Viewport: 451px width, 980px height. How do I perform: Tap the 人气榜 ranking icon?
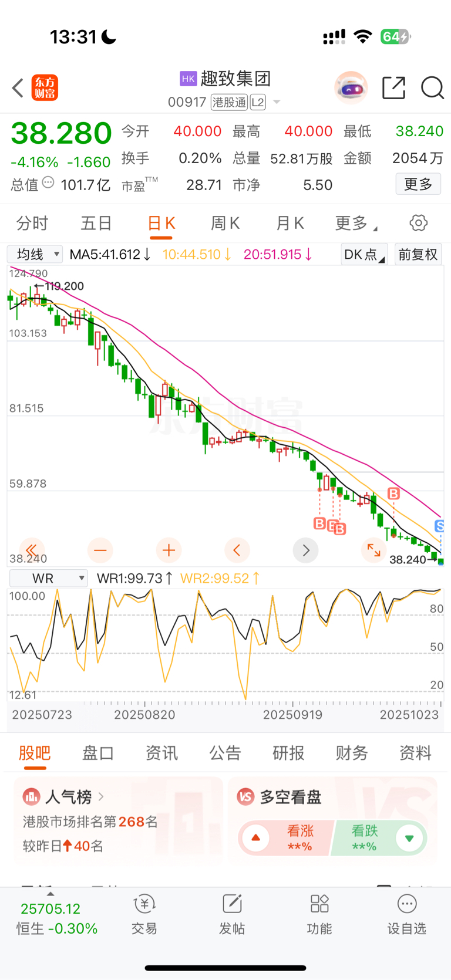click(x=31, y=797)
